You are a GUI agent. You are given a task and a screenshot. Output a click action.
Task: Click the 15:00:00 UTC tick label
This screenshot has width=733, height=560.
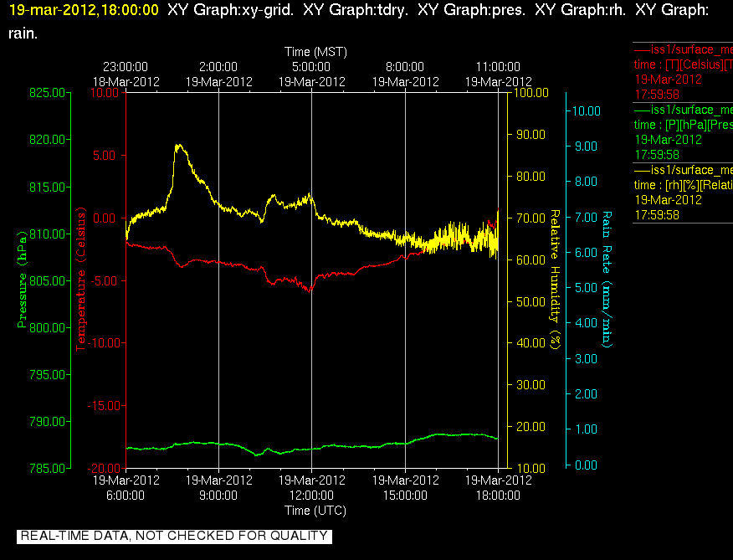click(x=405, y=496)
